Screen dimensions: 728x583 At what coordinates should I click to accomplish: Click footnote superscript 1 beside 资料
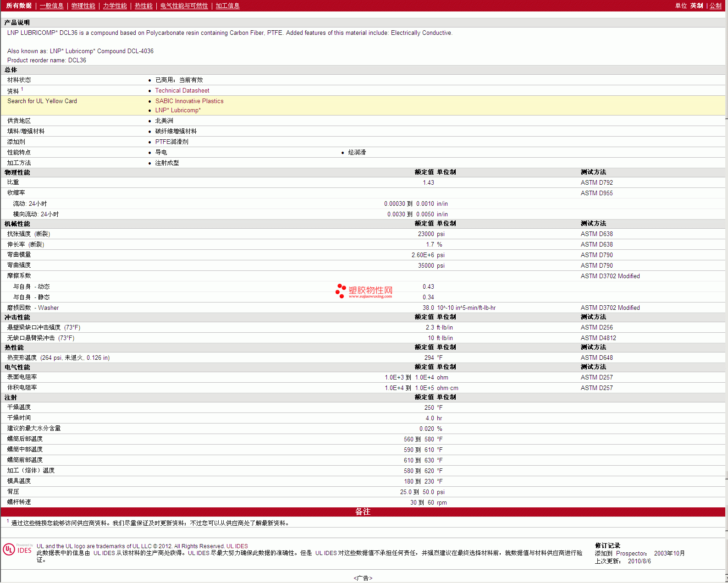click(22, 89)
